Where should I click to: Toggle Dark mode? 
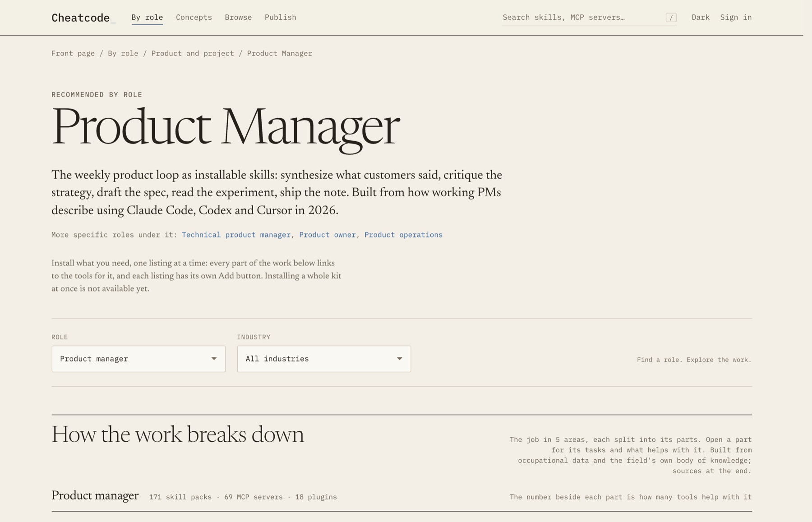pos(701,17)
